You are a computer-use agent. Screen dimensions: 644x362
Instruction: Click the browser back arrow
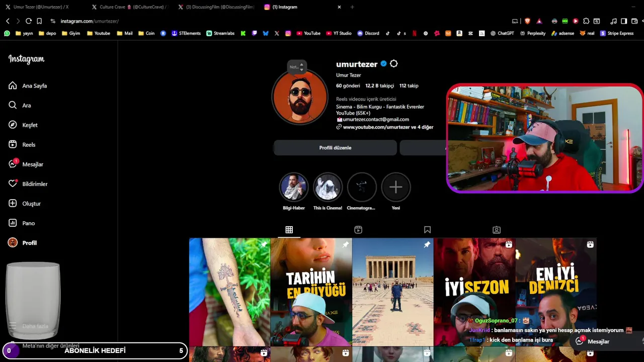(x=8, y=21)
